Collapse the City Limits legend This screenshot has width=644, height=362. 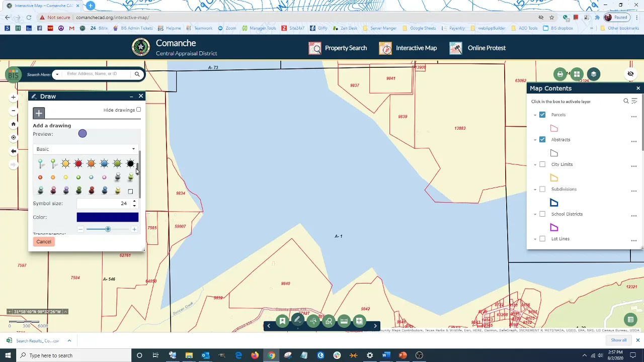[x=535, y=165]
